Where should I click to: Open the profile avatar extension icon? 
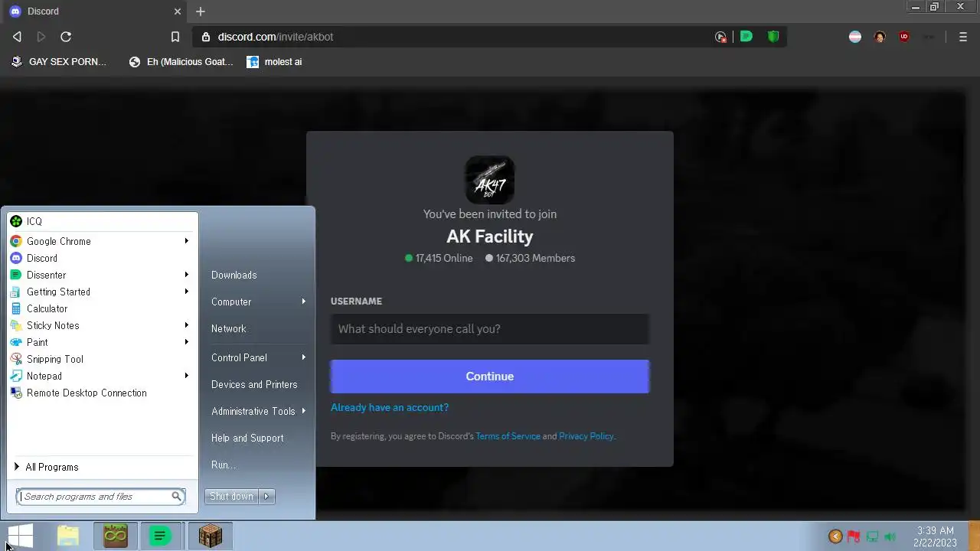point(880,37)
